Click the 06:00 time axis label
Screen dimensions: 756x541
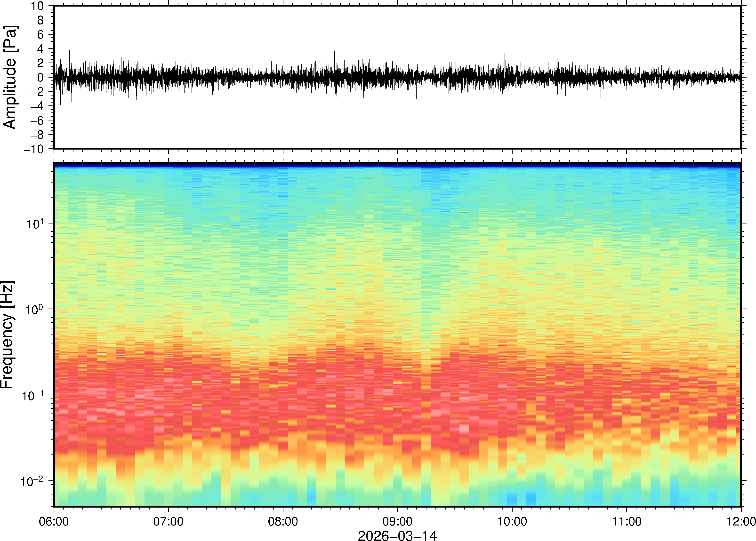54,521
